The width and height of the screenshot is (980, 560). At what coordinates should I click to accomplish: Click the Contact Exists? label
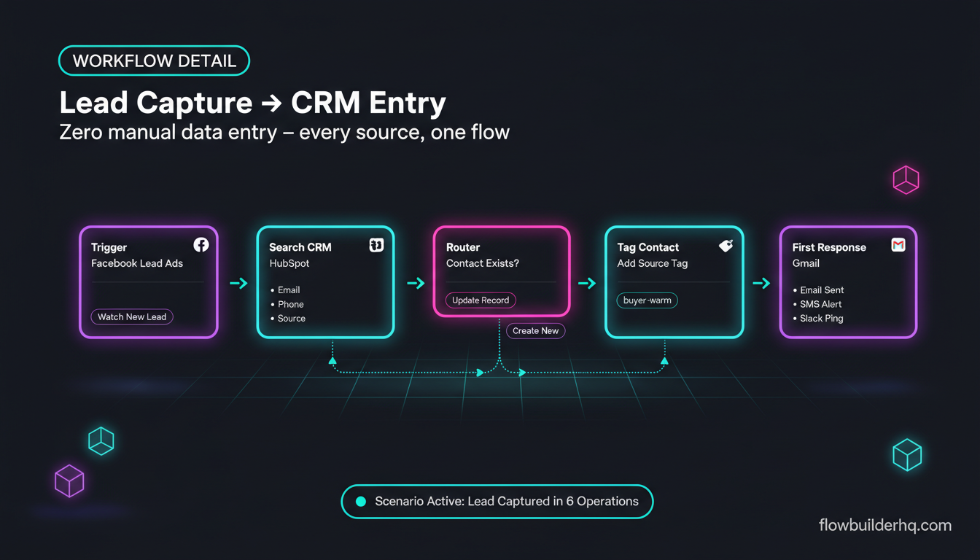(483, 263)
